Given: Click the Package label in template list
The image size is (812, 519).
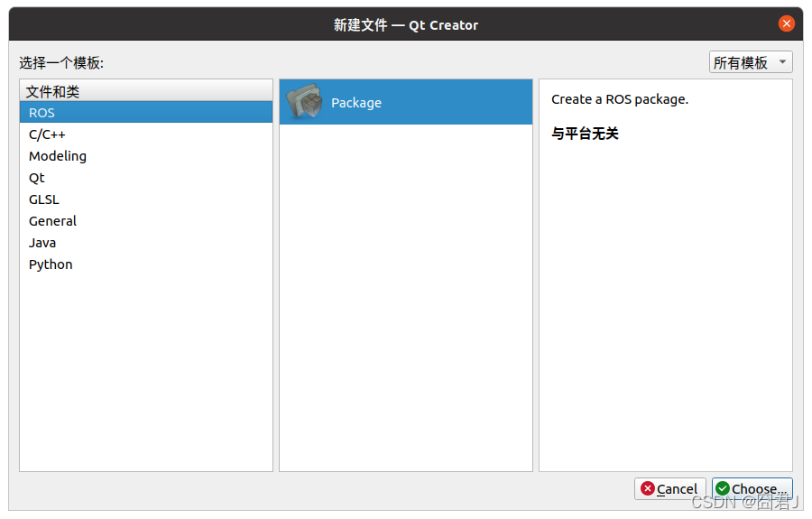Looking at the screenshot, I should [x=356, y=103].
